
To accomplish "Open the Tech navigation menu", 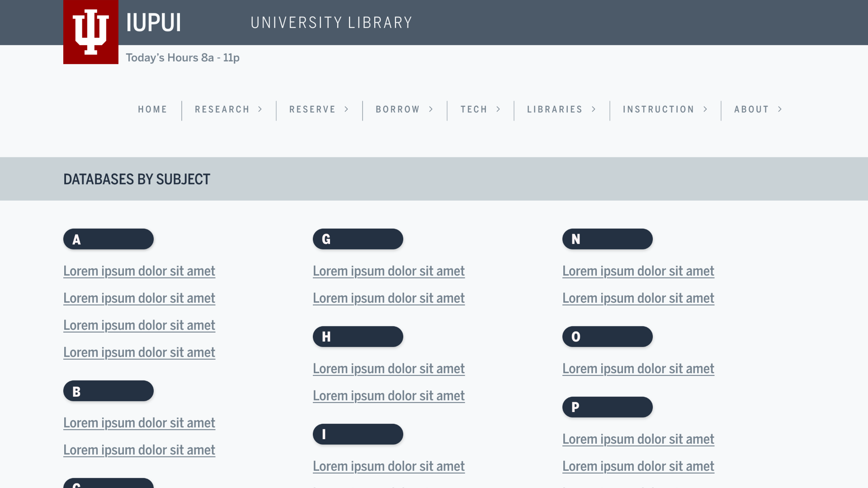I will click(474, 109).
